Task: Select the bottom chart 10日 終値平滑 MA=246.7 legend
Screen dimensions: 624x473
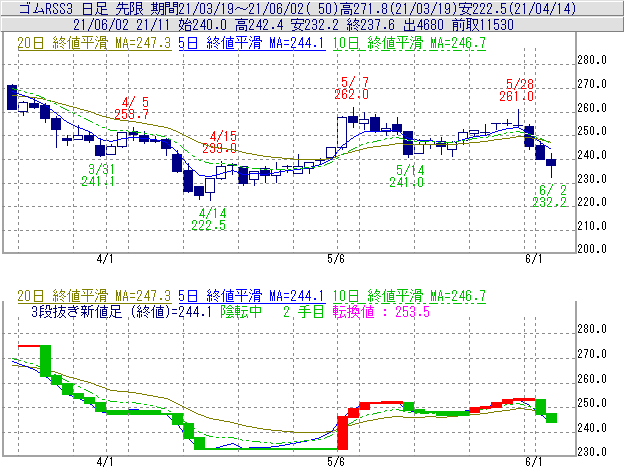Action: [x=409, y=296]
